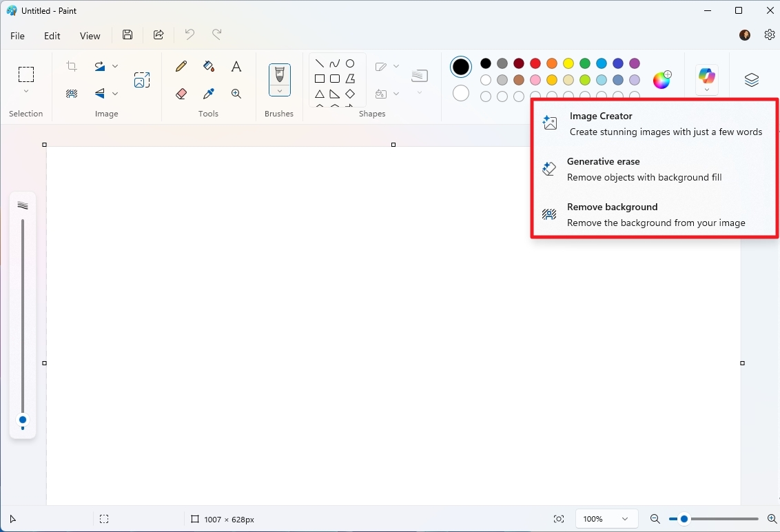780x532 pixels.
Task: Select the Pencil tool
Action: click(180, 66)
